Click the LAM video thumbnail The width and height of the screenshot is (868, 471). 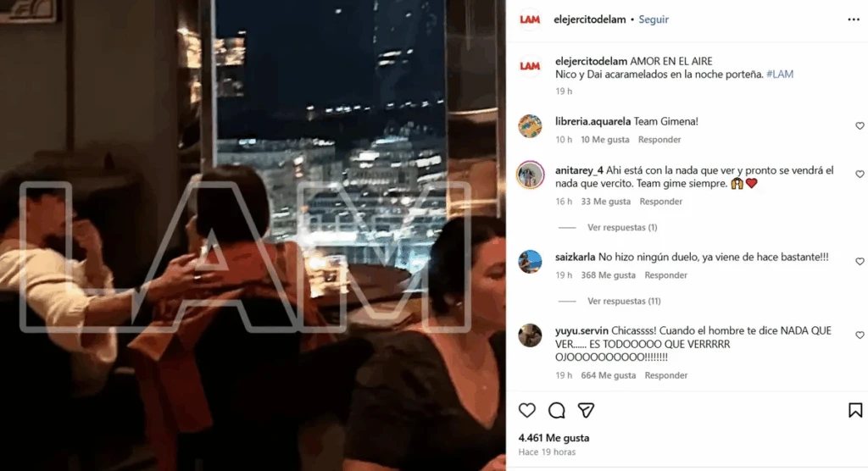pos(253,235)
